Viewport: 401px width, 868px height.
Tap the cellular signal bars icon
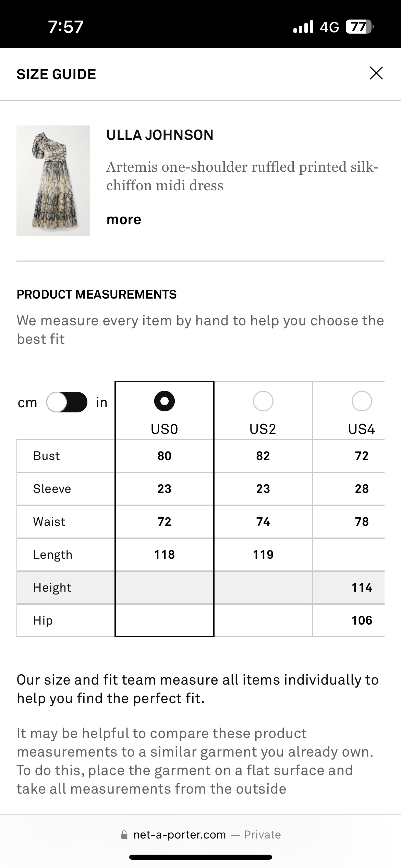pos(303,27)
